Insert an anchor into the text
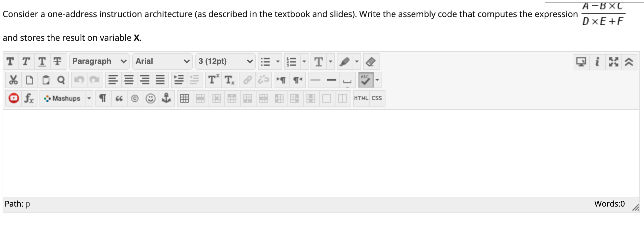Viewport: 644px width, 225px height. pos(167,98)
